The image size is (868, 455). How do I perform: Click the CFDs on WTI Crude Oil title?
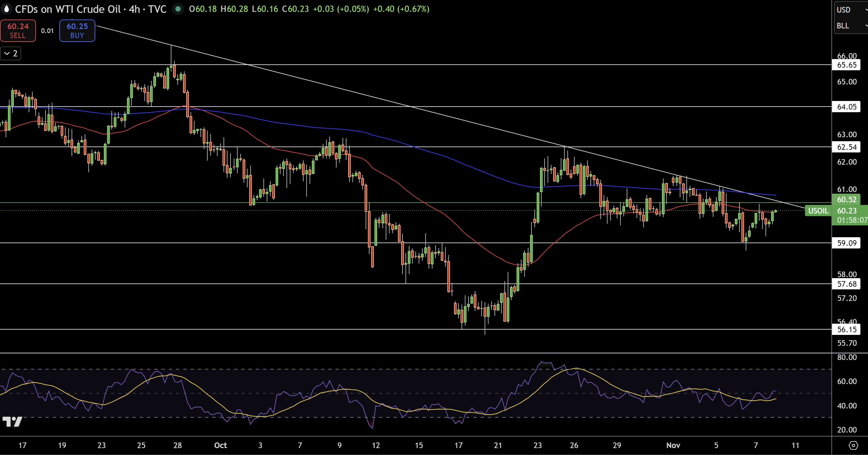pos(67,9)
